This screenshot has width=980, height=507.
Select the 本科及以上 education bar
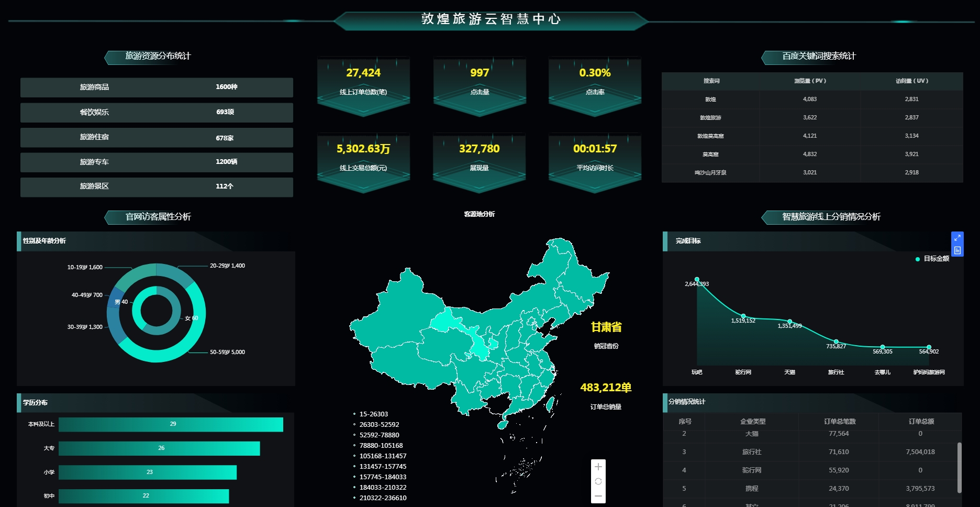[x=171, y=424]
